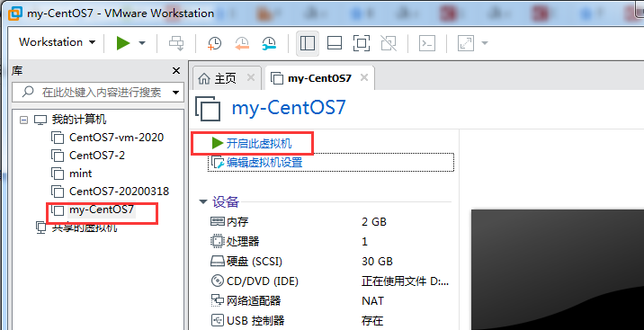Select 共享的虚拟机 in the library
The image size is (644, 330).
point(85,227)
